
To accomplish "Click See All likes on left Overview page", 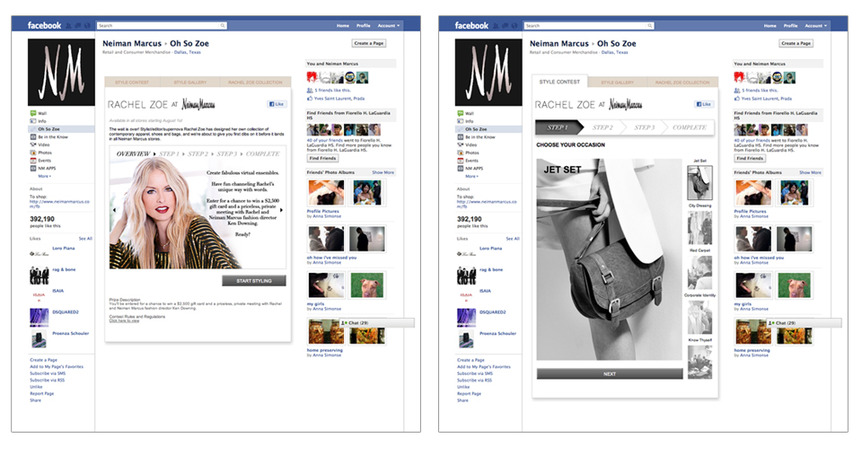I will [85, 239].
